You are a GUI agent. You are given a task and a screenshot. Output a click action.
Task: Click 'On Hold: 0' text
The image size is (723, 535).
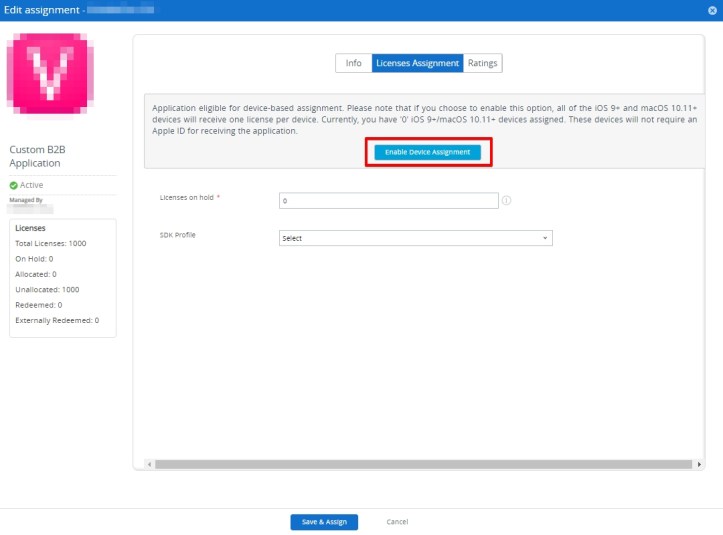tap(34, 259)
